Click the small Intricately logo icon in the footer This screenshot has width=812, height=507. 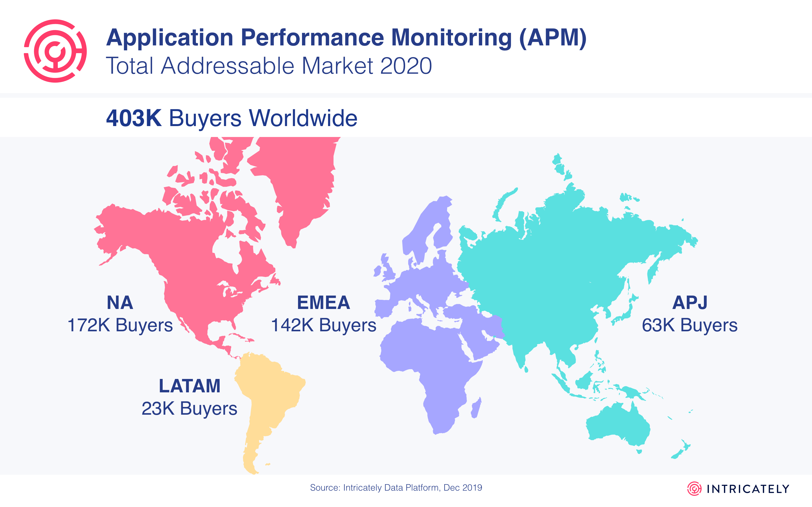point(694,489)
